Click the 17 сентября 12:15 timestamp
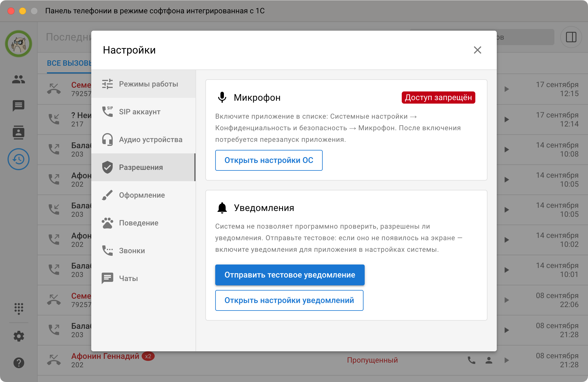This screenshot has width=588, height=382. (557, 89)
